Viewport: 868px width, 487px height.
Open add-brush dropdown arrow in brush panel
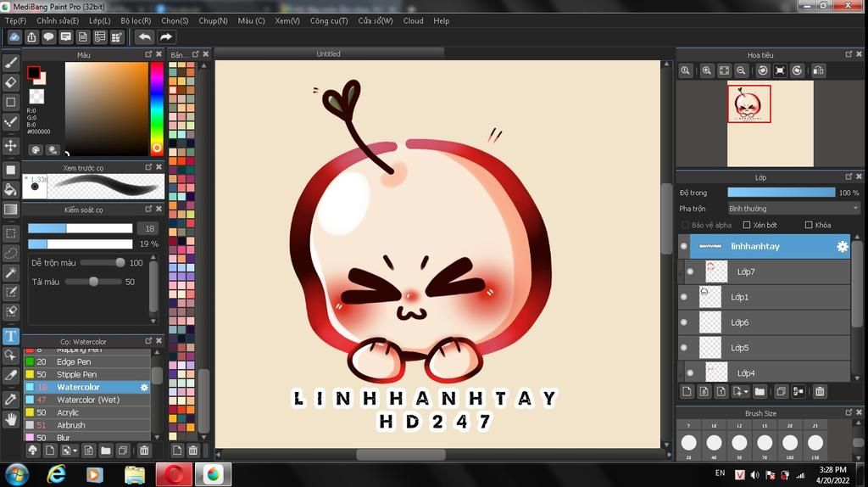click(x=75, y=451)
